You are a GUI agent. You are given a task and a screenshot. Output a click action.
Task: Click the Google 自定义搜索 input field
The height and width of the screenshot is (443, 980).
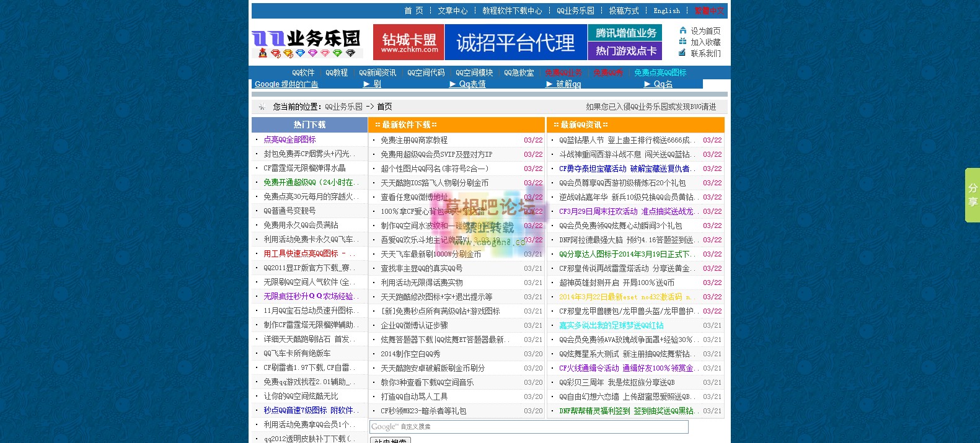tap(529, 427)
